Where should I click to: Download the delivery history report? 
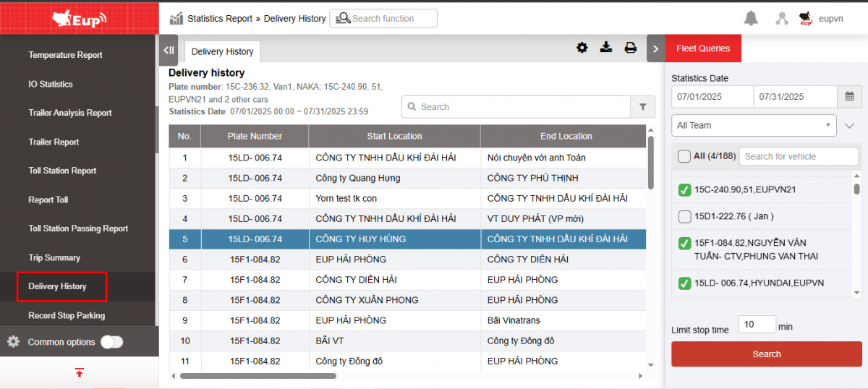(x=606, y=48)
